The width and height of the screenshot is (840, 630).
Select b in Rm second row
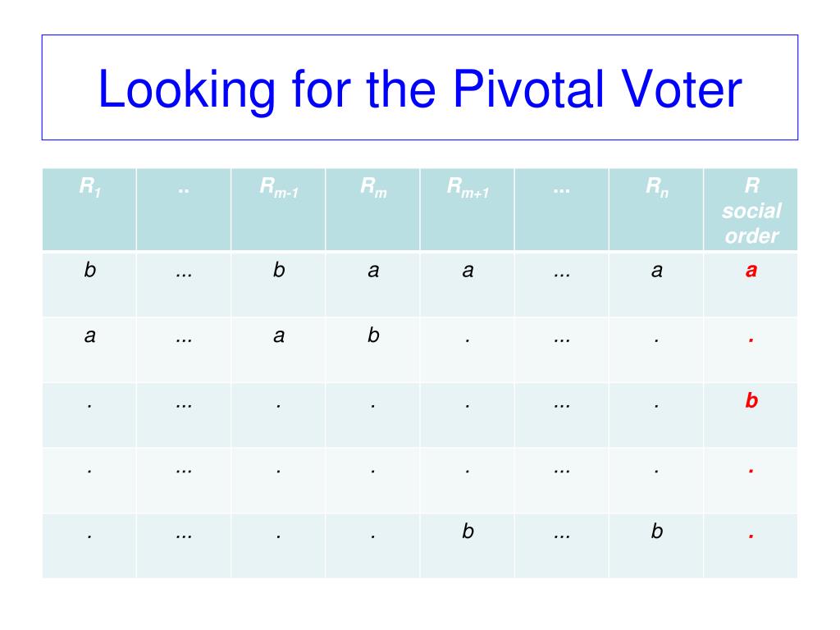pyautogui.click(x=373, y=335)
